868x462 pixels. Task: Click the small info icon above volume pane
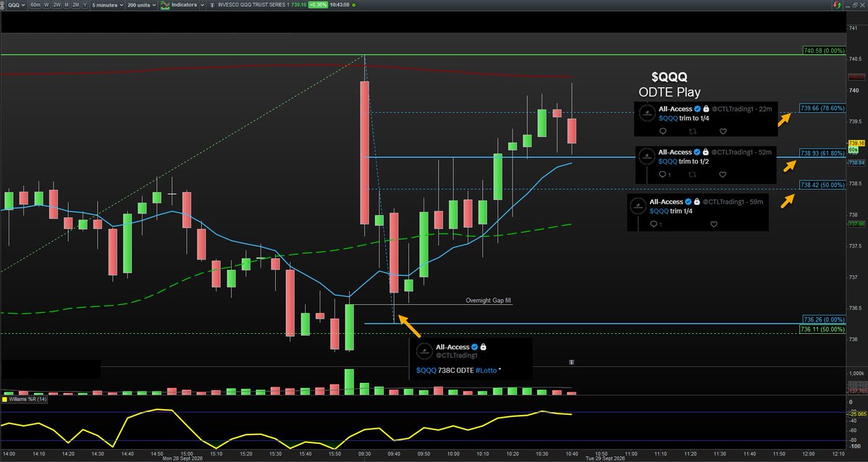point(571,362)
